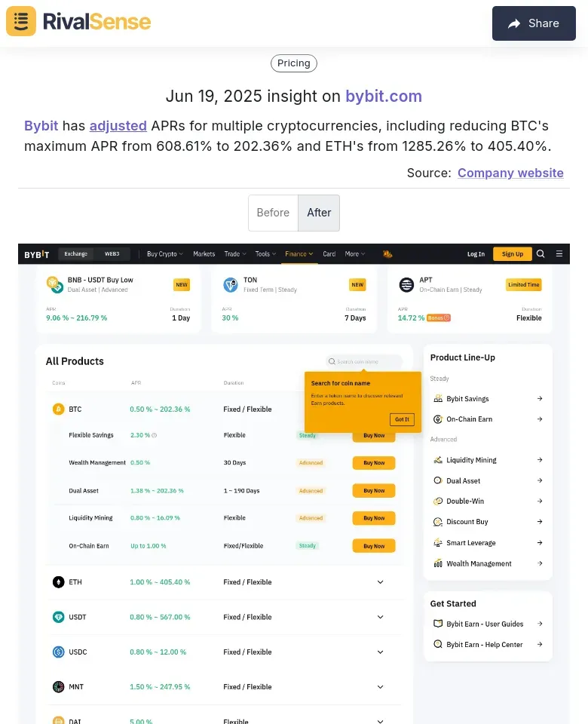Switch to the After view

point(319,213)
